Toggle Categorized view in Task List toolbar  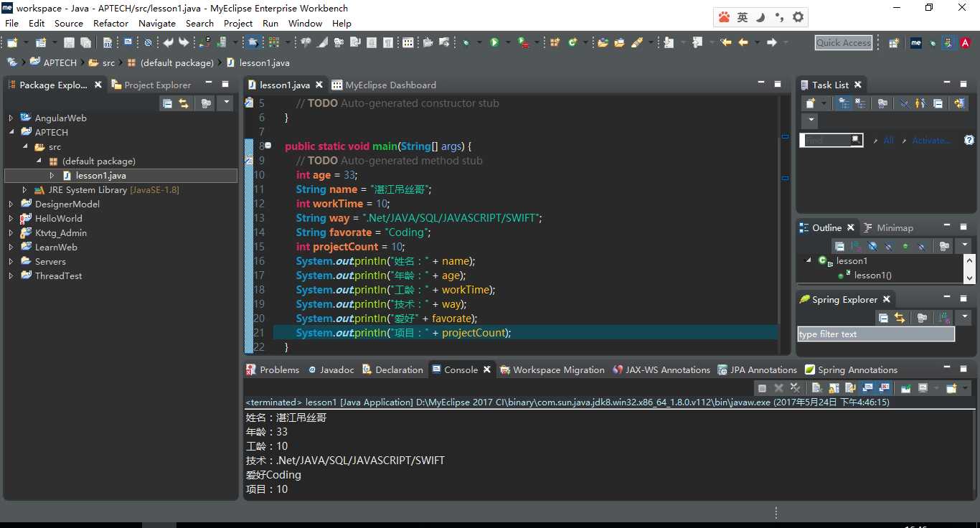coord(844,104)
